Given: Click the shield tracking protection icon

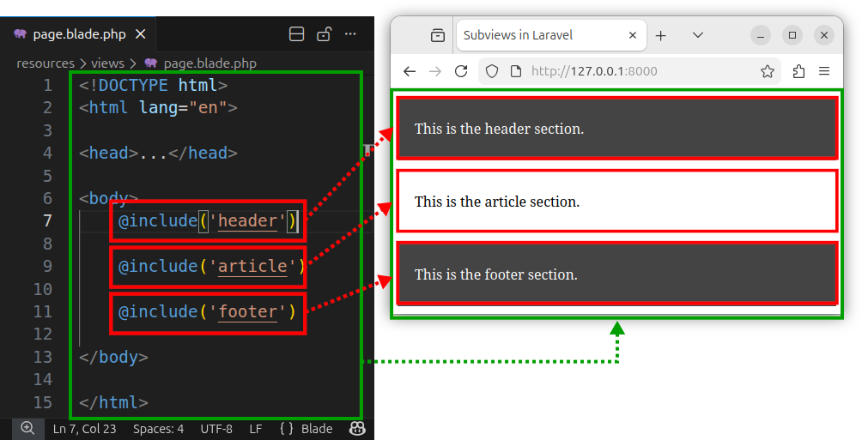Looking at the screenshot, I should [x=492, y=71].
